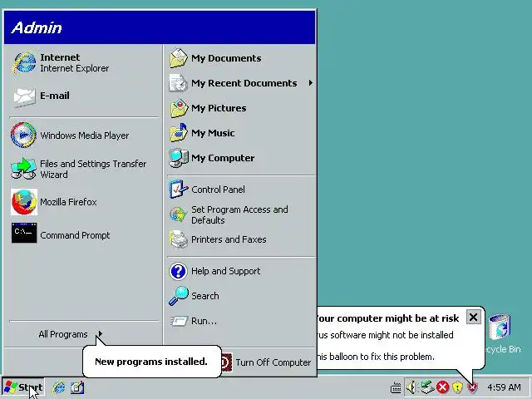Click the Command Prompt label text

pos(75,235)
